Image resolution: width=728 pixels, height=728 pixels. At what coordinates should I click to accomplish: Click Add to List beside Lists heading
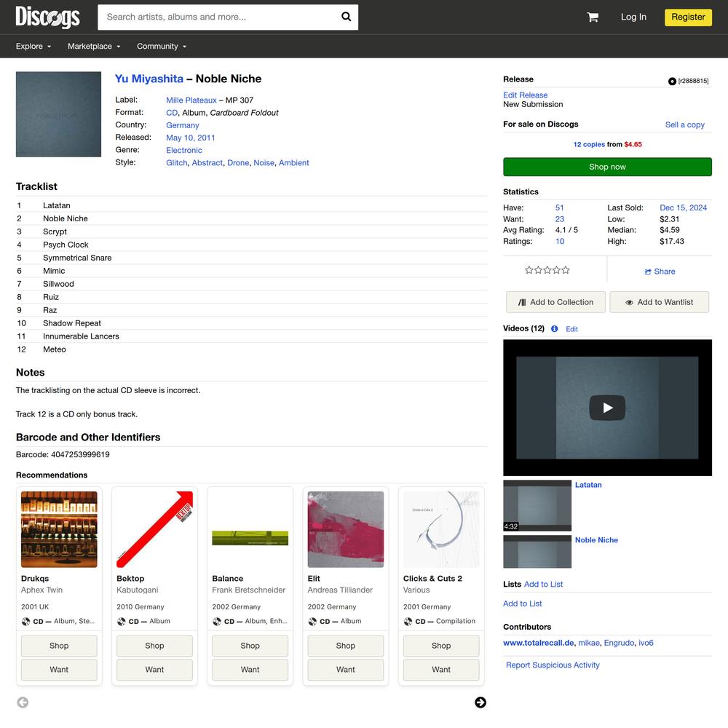[543, 585]
